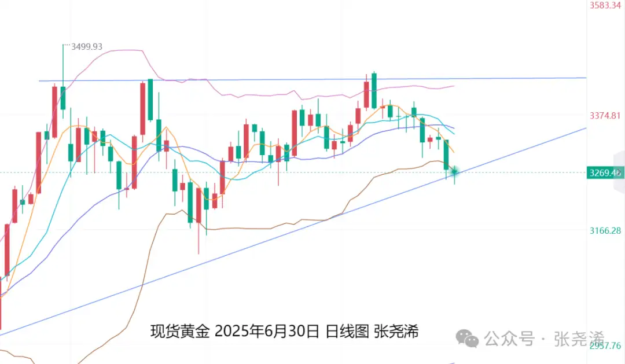625x364 pixels.
Task: Click the chart caption text 现货黄金 2025年6月30日
Action: coord(235,332)
